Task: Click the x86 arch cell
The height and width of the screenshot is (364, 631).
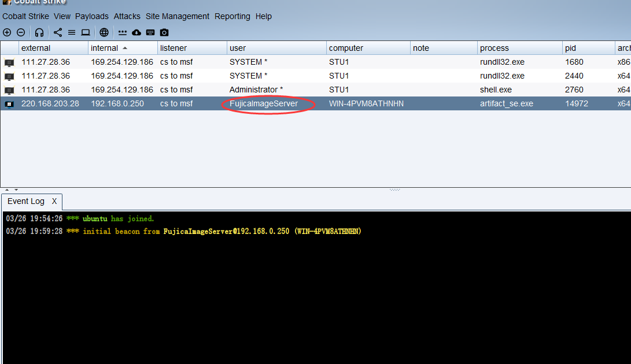Action: pyautogui.click(x=623, y=62)
